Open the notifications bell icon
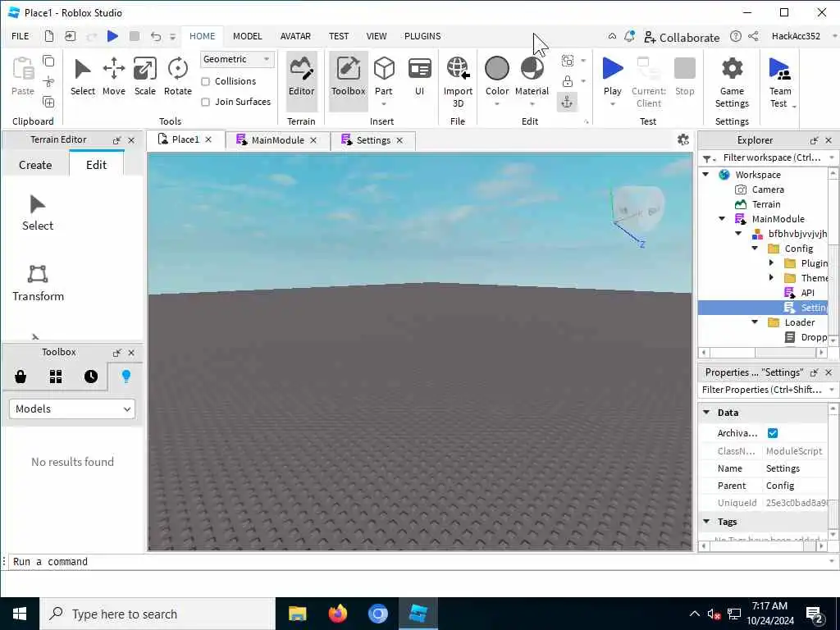The image size is (840, 630). click(x=629, y=36)
